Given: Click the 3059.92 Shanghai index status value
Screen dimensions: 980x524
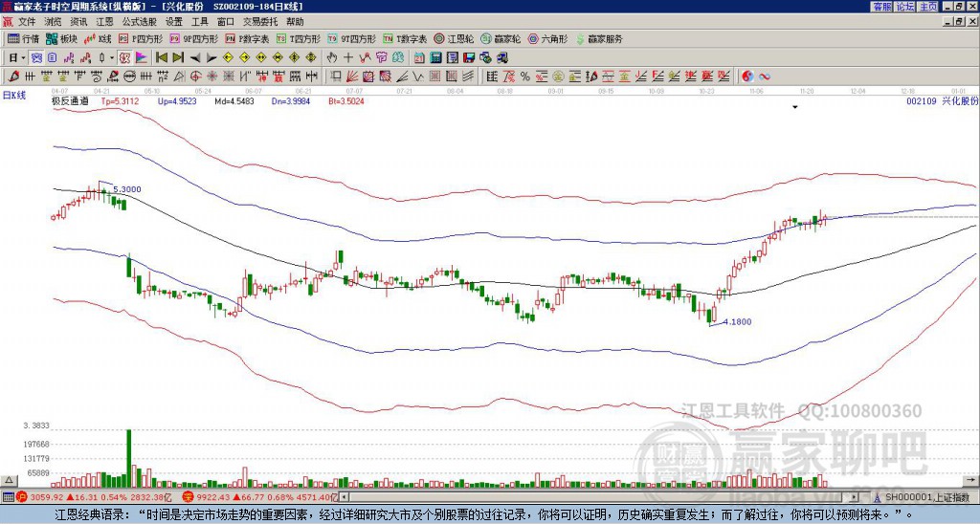Looking at the screenshot, I should 46,497.
